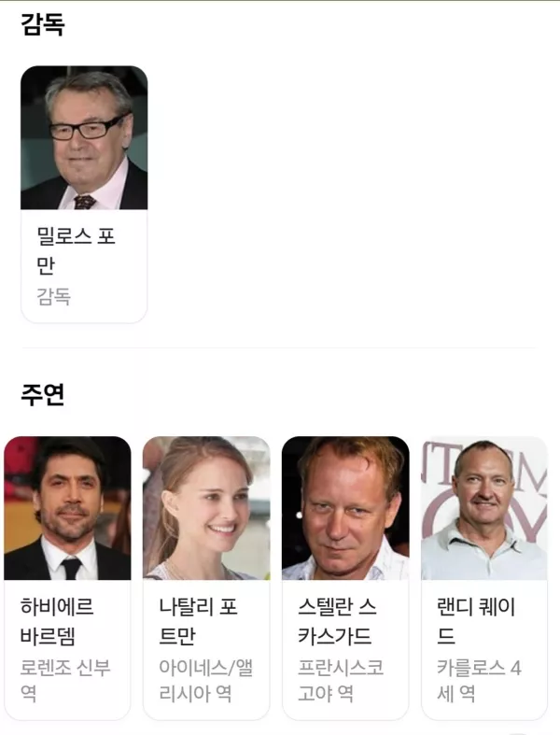560x735 pixels.
Task: Click the 감독 section heading
Action: pyautogui.click(x=43, y=24)
